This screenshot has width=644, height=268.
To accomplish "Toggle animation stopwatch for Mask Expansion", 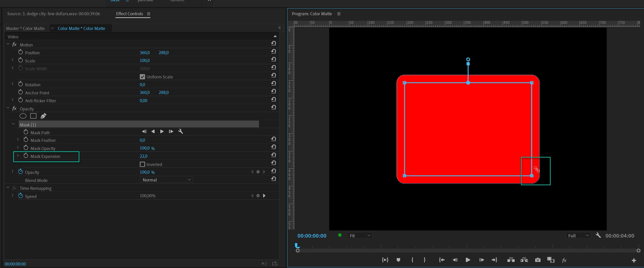I will 26,156.
